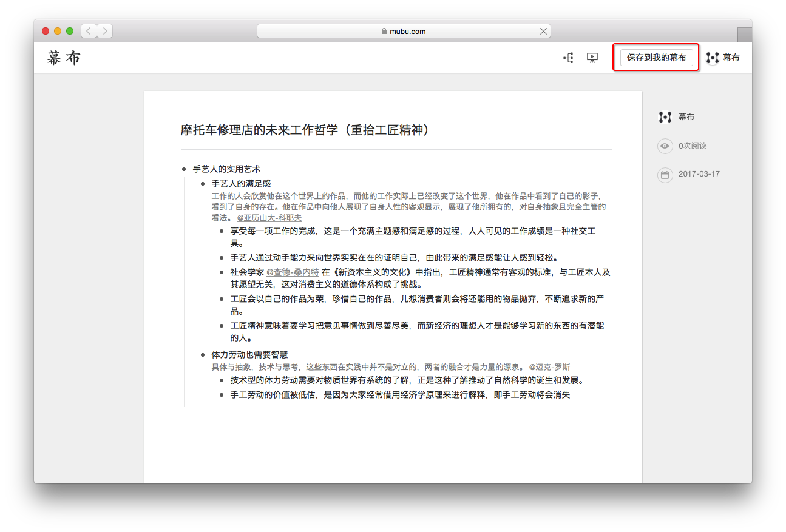Click the calendar icon beside 2017-03-17
Image resolution: width=786 pixels, height=532 pixels.
point(665,175)
